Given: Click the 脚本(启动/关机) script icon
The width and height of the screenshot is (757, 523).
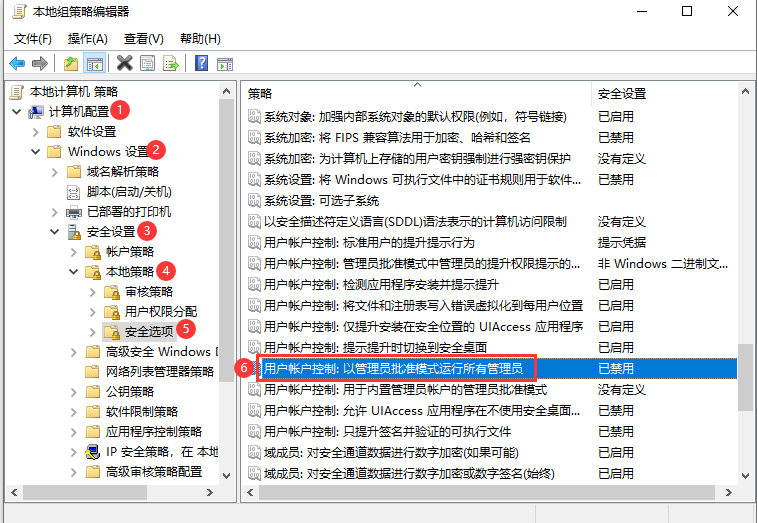Looking at the screenshot, I should pyautogui.click(x=73, y=192).
